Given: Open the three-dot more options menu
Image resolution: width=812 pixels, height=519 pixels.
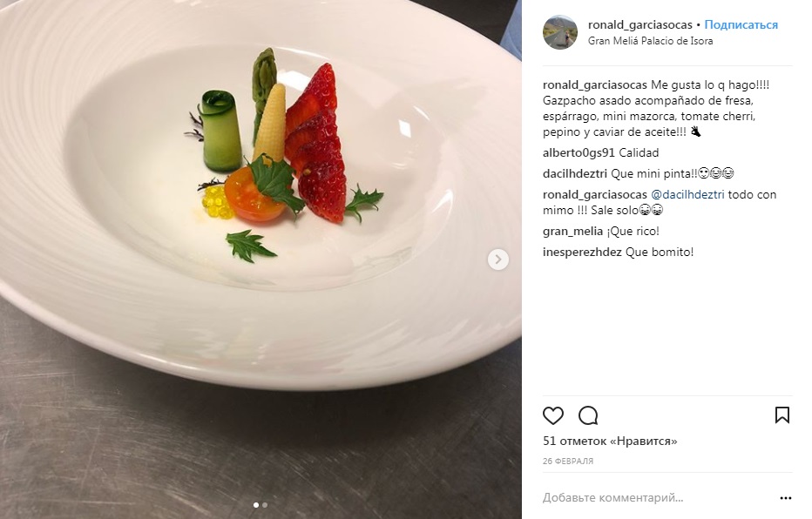Looking at the screenshot, I should (786, 498).
